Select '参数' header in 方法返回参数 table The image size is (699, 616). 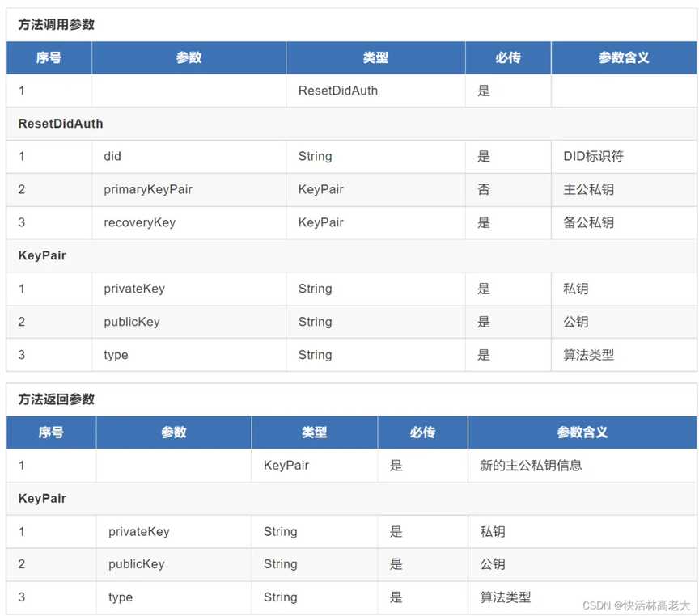(173, 432)
